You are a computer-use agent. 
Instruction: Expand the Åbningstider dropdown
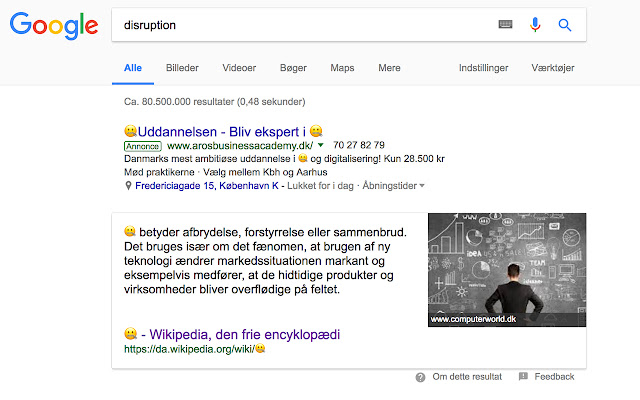(393, 186)
